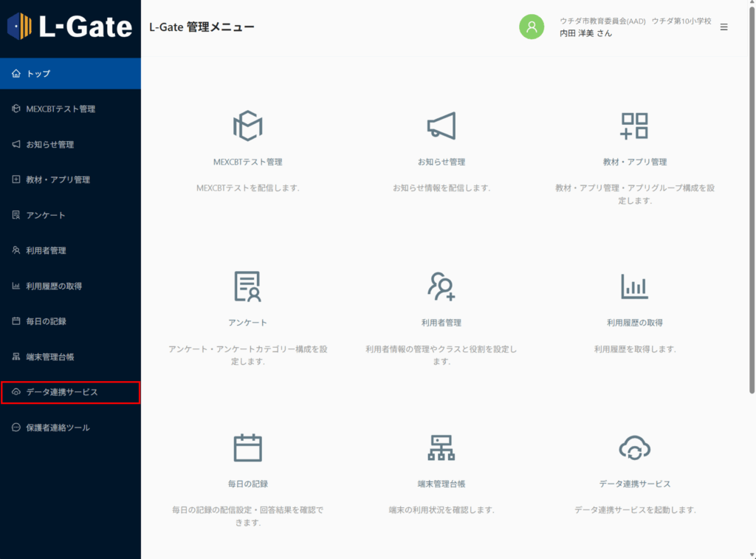Screen dimensions: 756x559
Task: Click the お知らせ管理 megaphone icon tile
Action: 441,126
